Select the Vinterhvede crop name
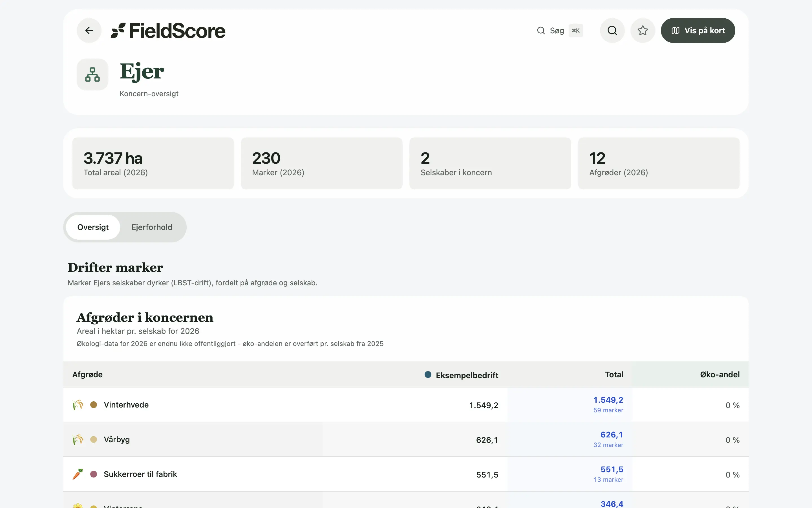 (x=126, y=405)
